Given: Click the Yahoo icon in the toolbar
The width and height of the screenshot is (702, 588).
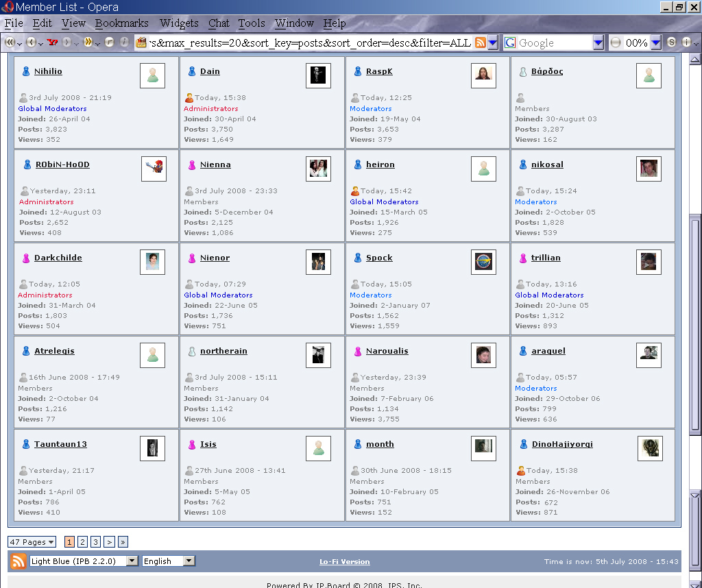Looking at the screenshot, I should (x=52, y=42).
